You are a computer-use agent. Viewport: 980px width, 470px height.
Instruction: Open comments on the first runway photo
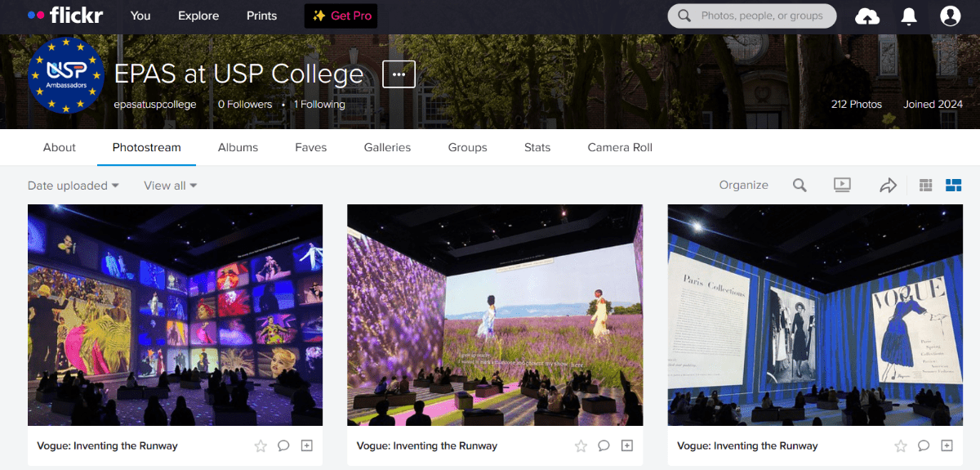point(283,445)
